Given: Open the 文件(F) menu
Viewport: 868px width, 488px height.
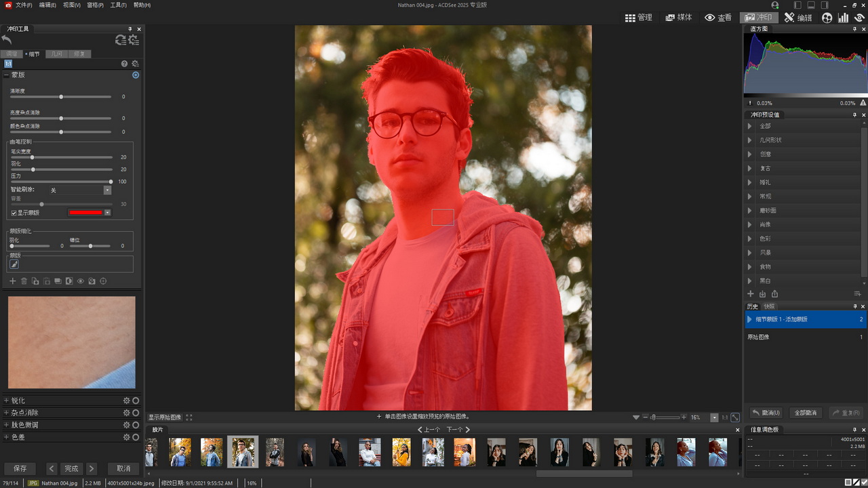Looking at the screenshot, I should click(24, 5).
